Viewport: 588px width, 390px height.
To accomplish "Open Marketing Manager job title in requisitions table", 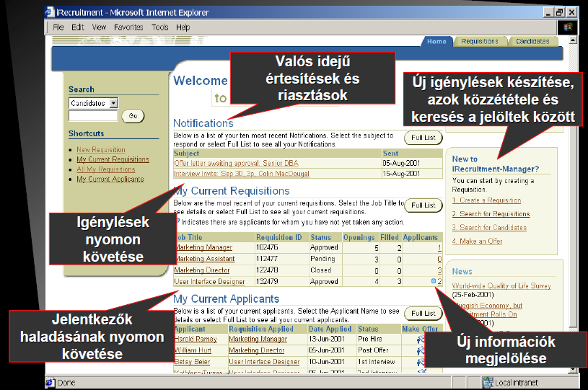I will point(204,248).
